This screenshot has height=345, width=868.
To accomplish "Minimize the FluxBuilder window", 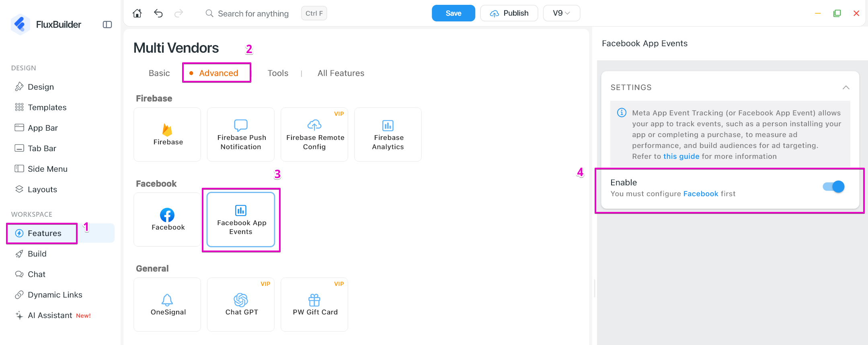I will coord(818,13).
